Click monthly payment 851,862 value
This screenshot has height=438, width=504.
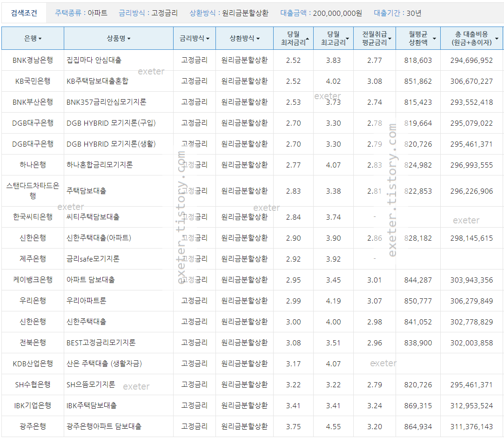coord(418,81)
